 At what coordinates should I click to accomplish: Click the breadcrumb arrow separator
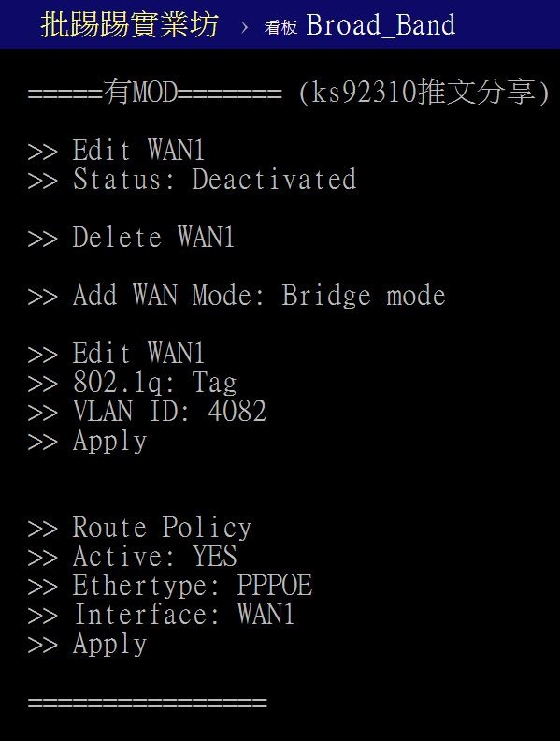coord(244,27)
